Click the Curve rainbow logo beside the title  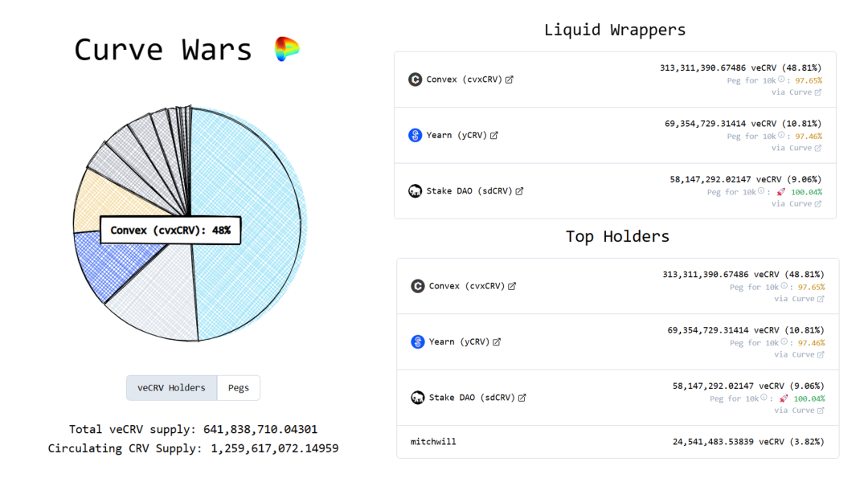(x=286, y=49)
